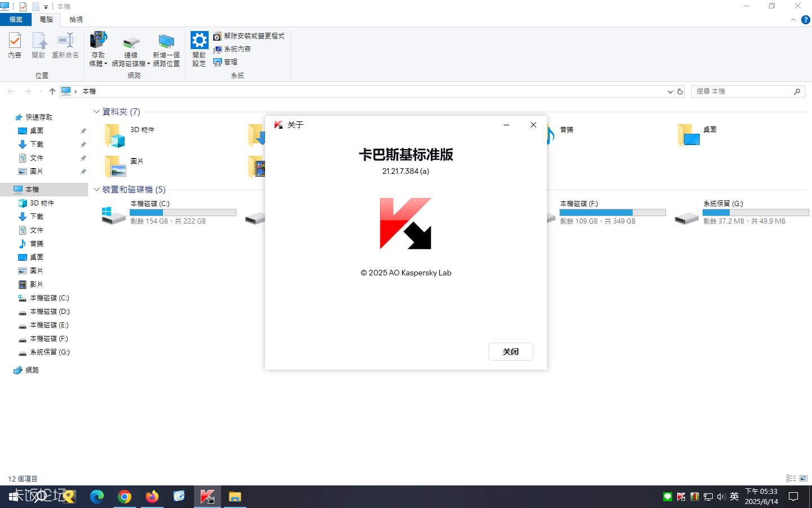Click the Kaspersky tray icon
The height and width of the screenshot is (508, 812).
[x=681, y=497]
